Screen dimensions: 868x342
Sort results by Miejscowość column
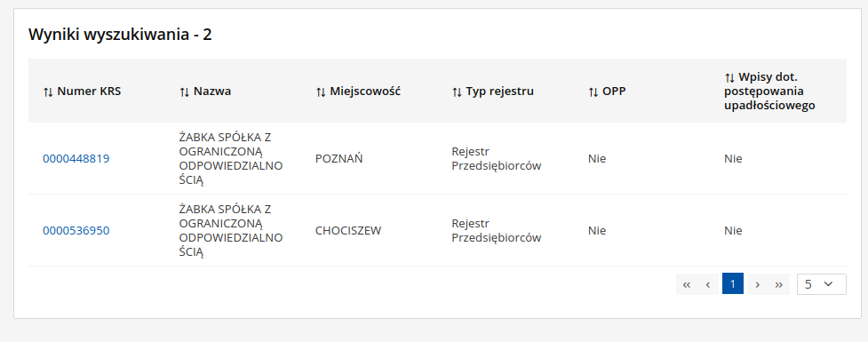tap(358, 91)
